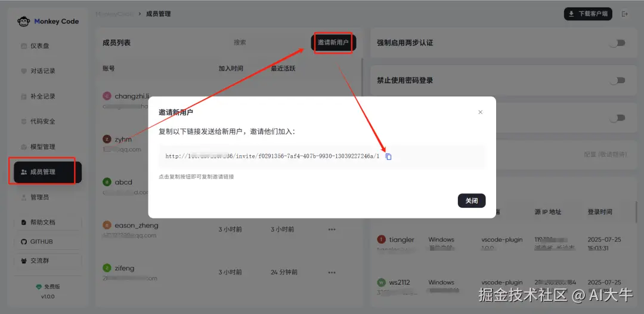The width and height of the screenshot is (644, 314).
Task: Close the invite dialog with the X icon
Action: [480, 112]
